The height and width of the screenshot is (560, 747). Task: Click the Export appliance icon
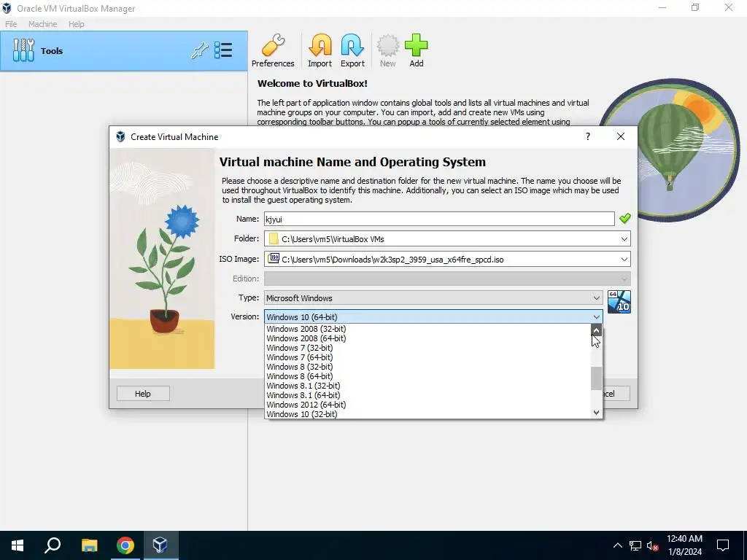pos(352,51)
